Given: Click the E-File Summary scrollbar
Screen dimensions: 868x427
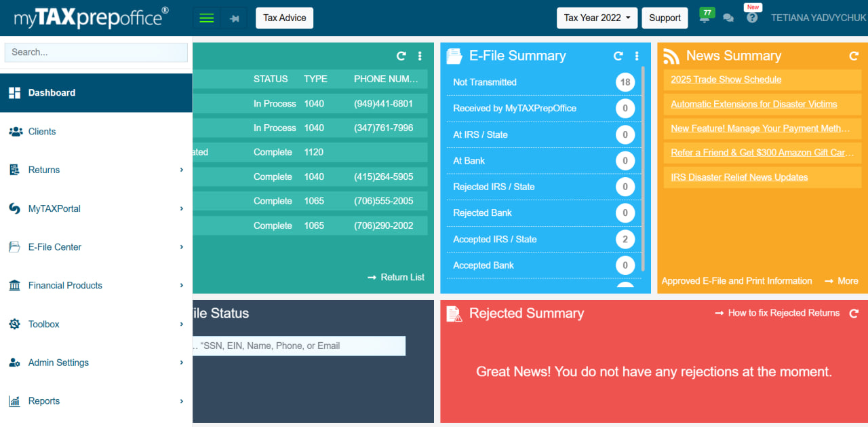Looking at the screenshot, I should click(x=643, y=170).
